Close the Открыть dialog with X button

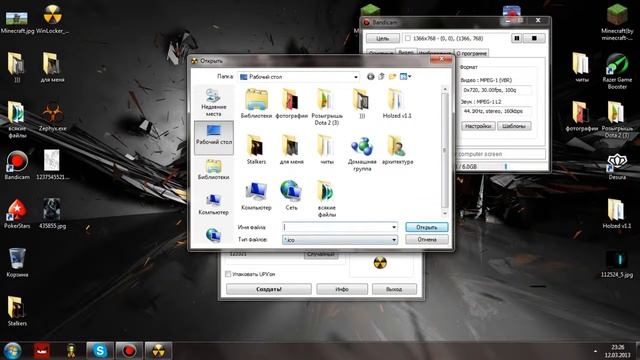coord(441,60)
